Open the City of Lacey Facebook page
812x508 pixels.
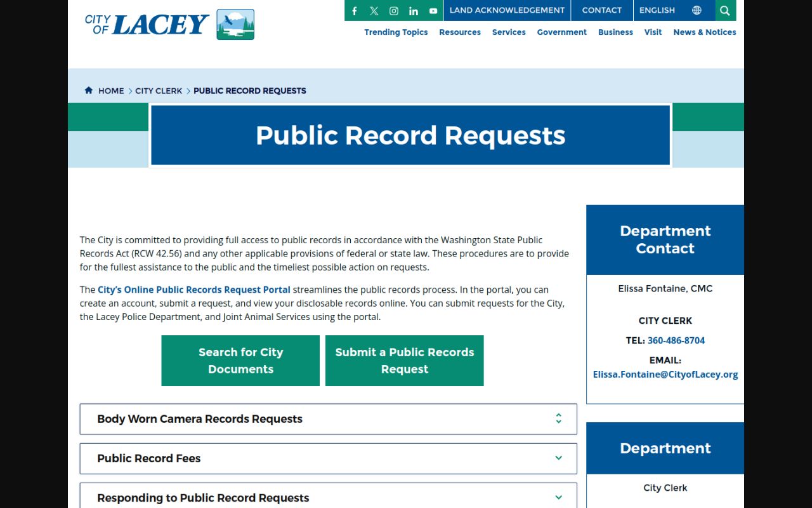tap(355, 11)
